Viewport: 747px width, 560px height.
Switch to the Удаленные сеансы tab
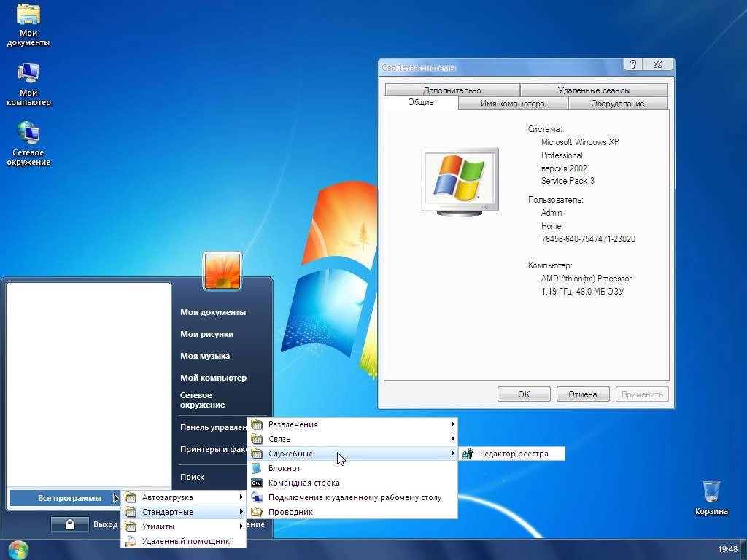coord(594,90)
